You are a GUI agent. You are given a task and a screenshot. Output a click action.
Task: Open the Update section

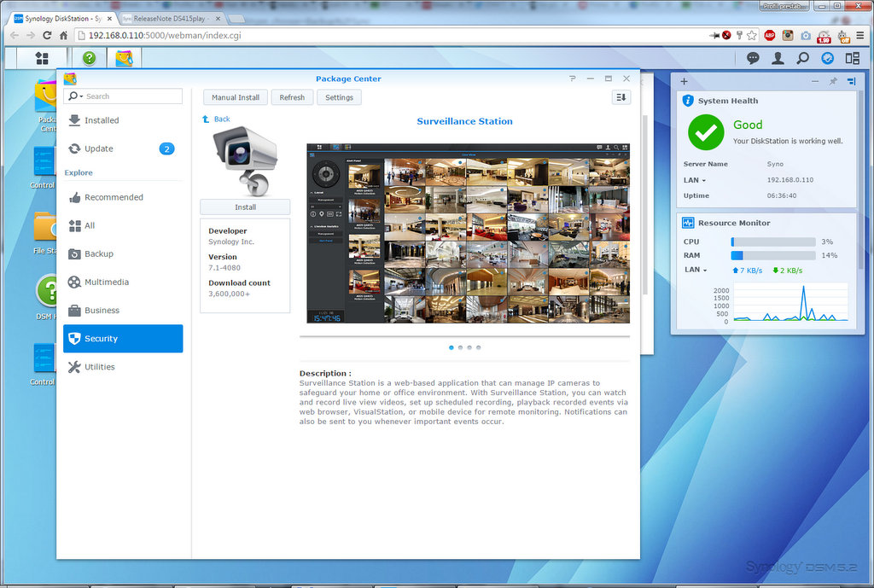pyautogui.click(x=123, y=148)
